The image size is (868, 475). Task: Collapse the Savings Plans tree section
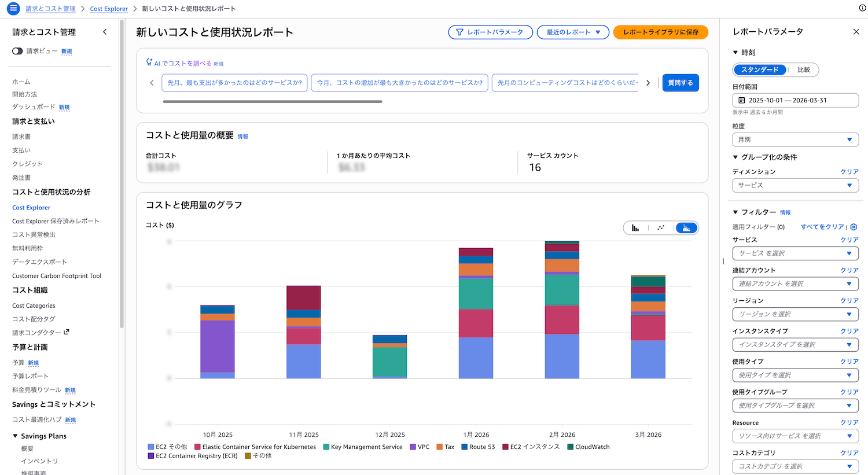pyautogui.click(x=15, y=436)
